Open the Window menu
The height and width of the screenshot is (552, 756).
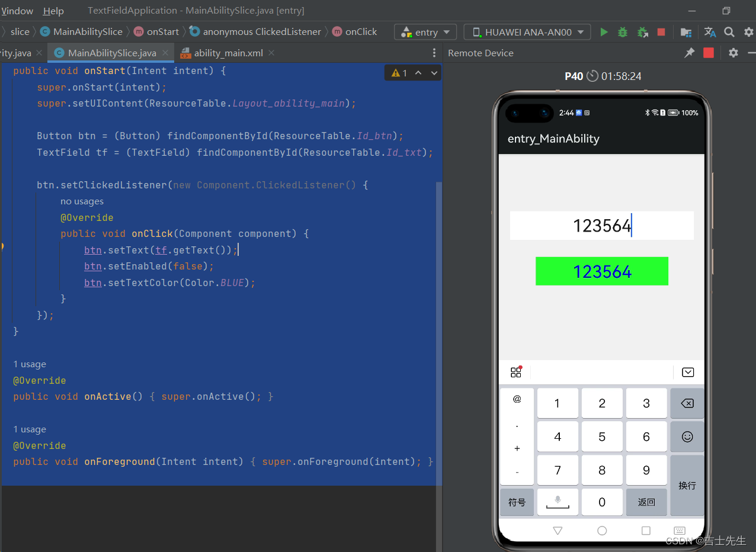point(17,11)
